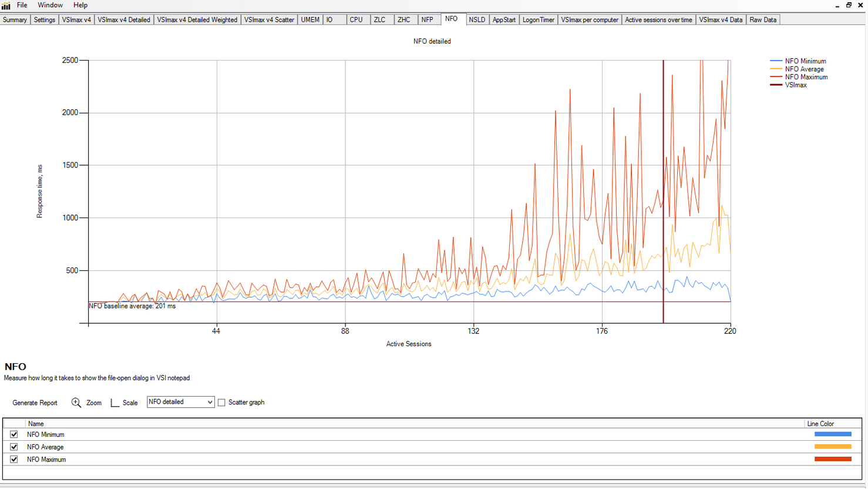The height and width of the screenshot is (489, 868).
Task: Uncheck the NFO Average checkbox
Action: (14, 447)
